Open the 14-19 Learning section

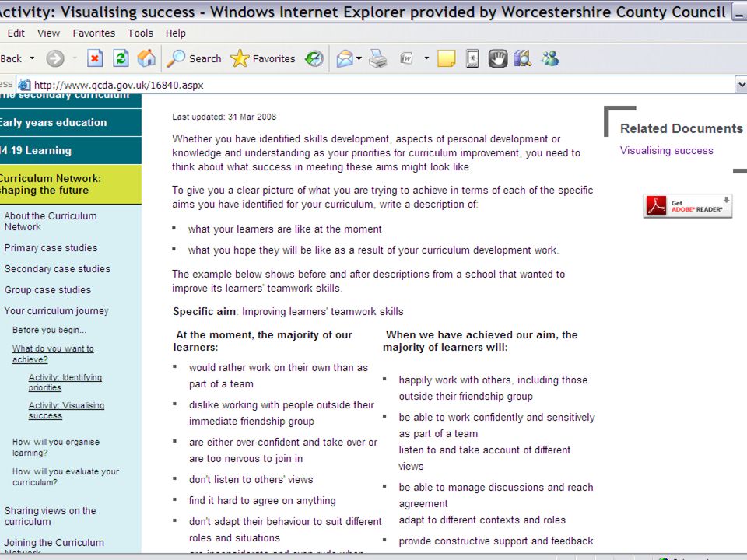coord(71,150)
